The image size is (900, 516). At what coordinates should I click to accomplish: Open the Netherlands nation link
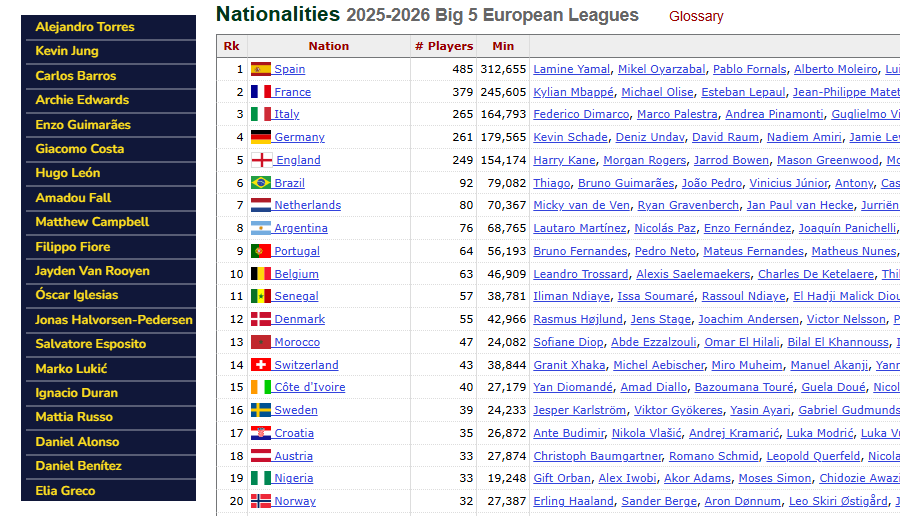[308, 205]
